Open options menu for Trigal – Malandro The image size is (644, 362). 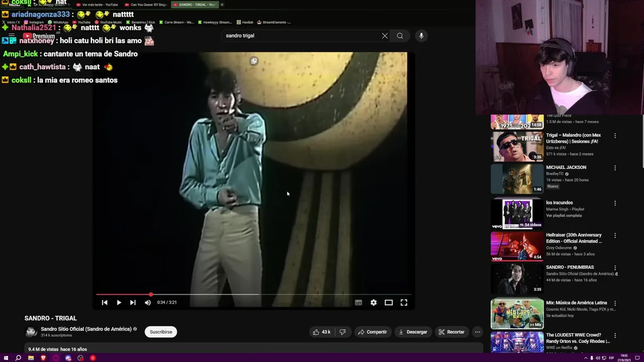[615, 136]
